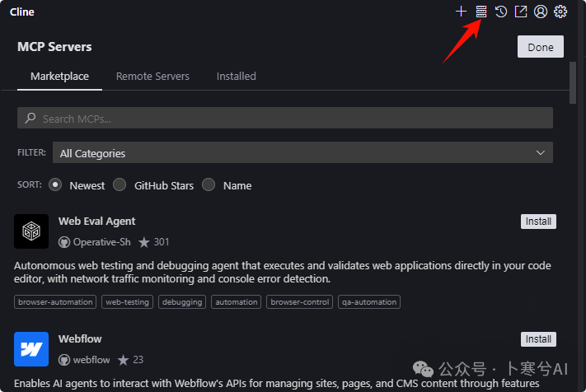Switch to the Remote Servers tab
Screen dimensions: 586x392
tap(152, 76)
